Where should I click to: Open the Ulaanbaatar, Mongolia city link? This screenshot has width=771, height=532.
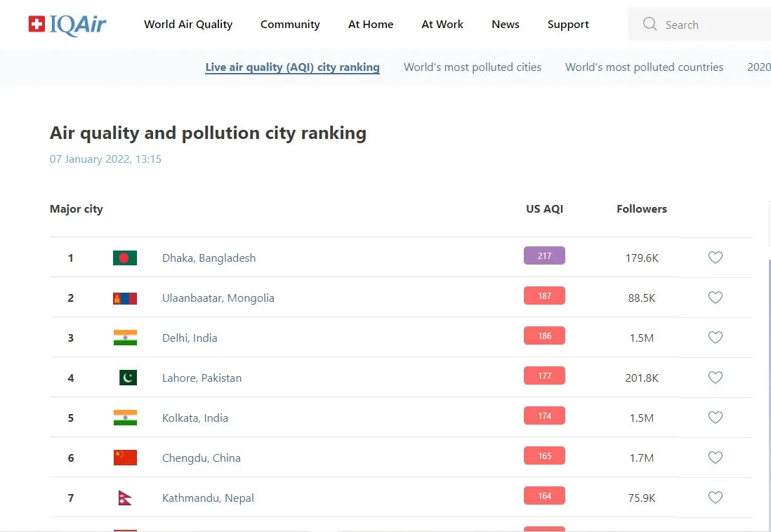(x=218, y=298)
